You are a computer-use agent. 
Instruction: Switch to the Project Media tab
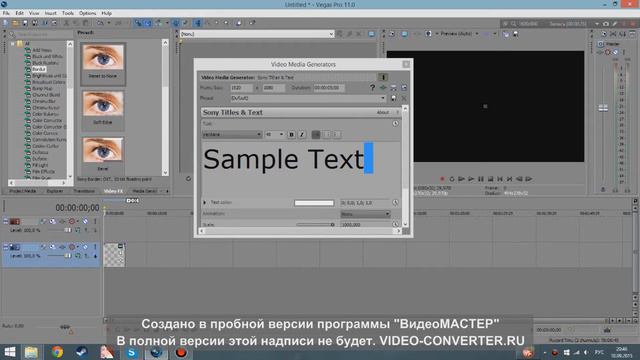point(23,191)
